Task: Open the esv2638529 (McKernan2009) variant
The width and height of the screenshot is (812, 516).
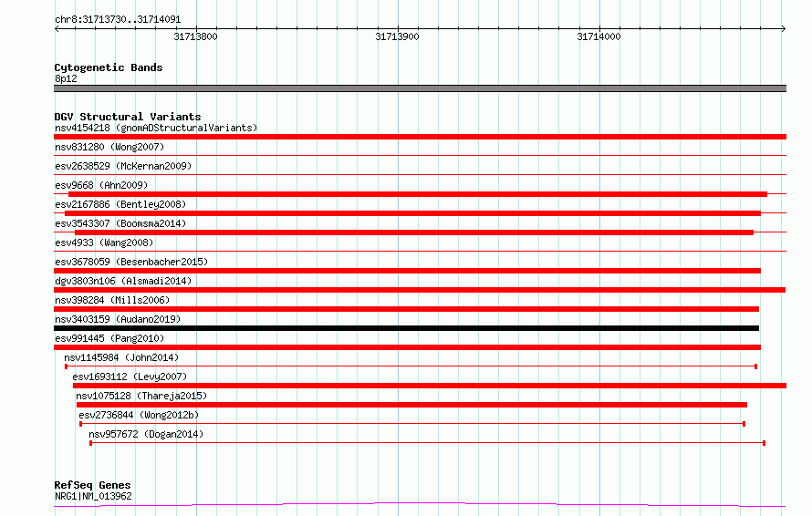Action: point(123,166)
